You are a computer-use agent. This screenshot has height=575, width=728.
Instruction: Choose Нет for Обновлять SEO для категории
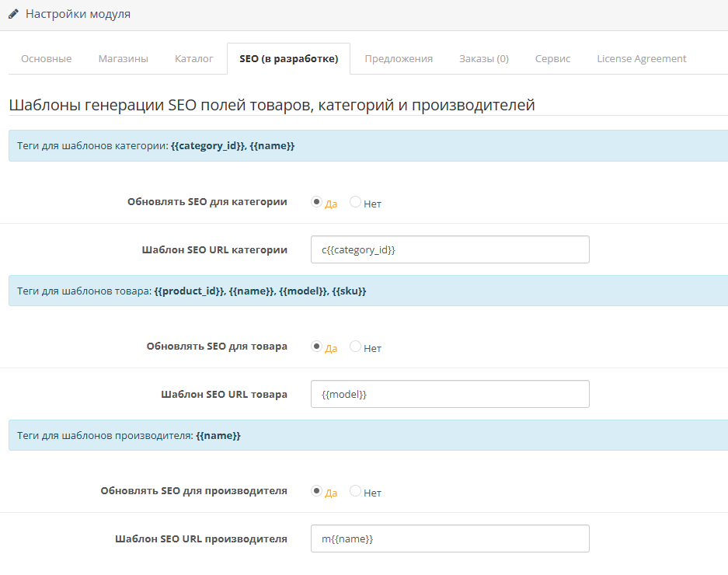(x=355, y=202)
